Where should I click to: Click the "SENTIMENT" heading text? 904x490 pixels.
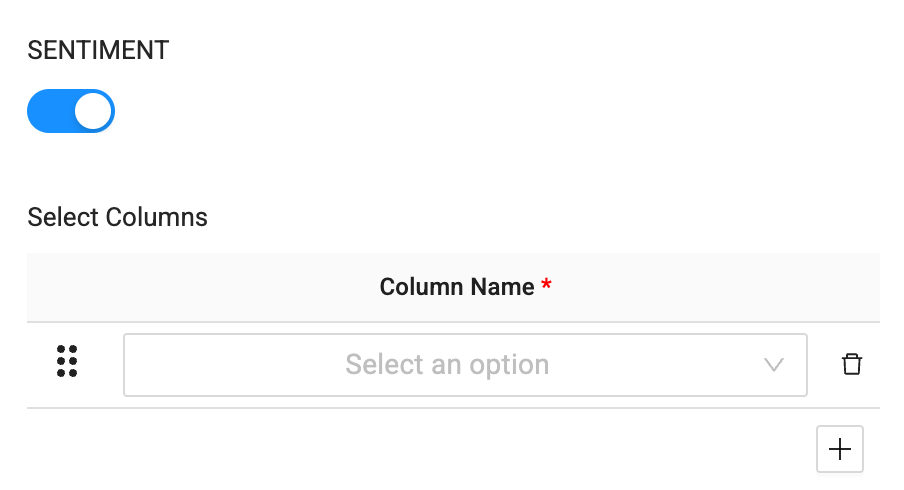coord(98,51)
